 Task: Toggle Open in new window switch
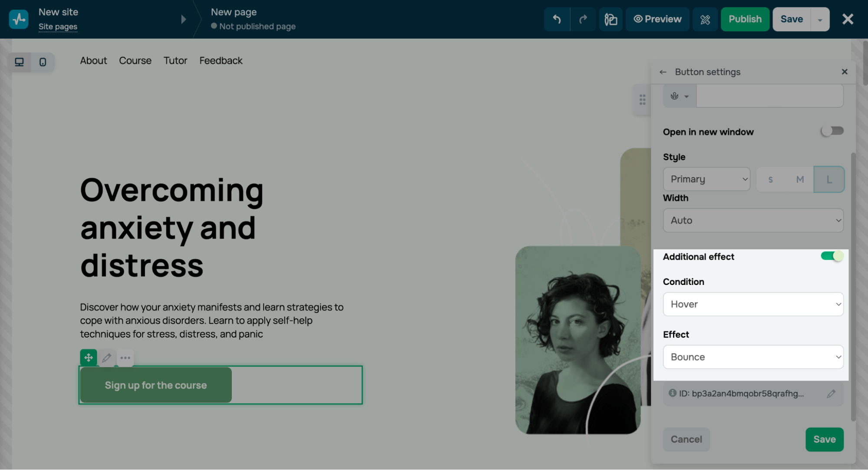(x=832, y=131)
